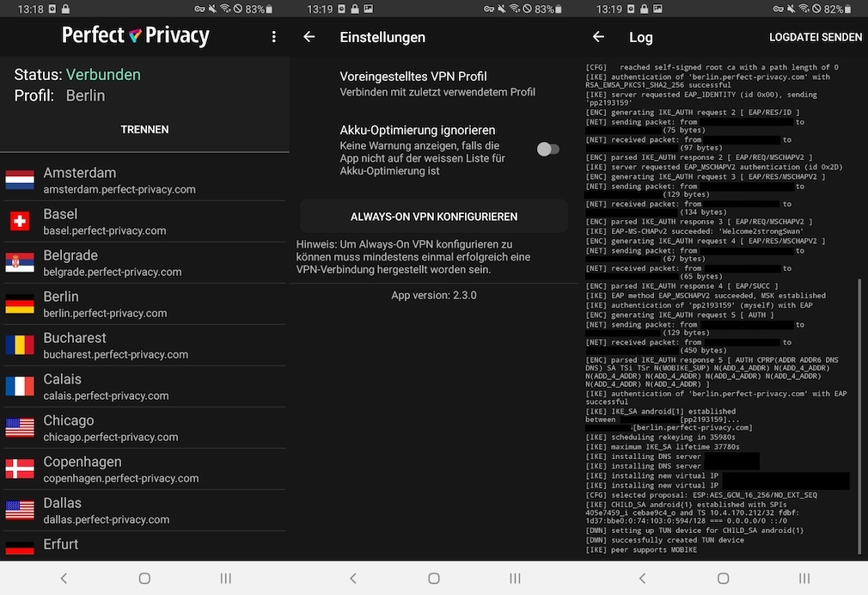
Task: Tap the German flag beside Berlin
Action: pyautogui.click(x=19, y=304)
